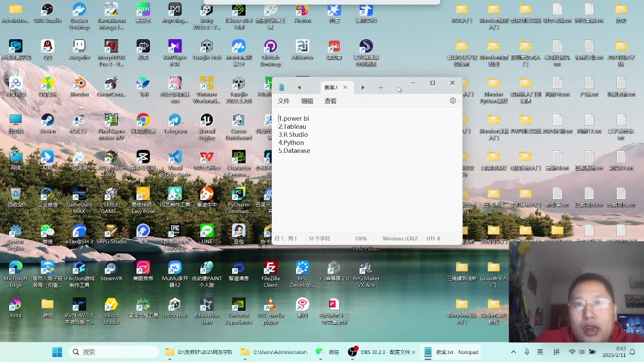644x362 pixels.
Task: Click the Windows (CRLF) line ending indicator
Action: pos(400,238)
